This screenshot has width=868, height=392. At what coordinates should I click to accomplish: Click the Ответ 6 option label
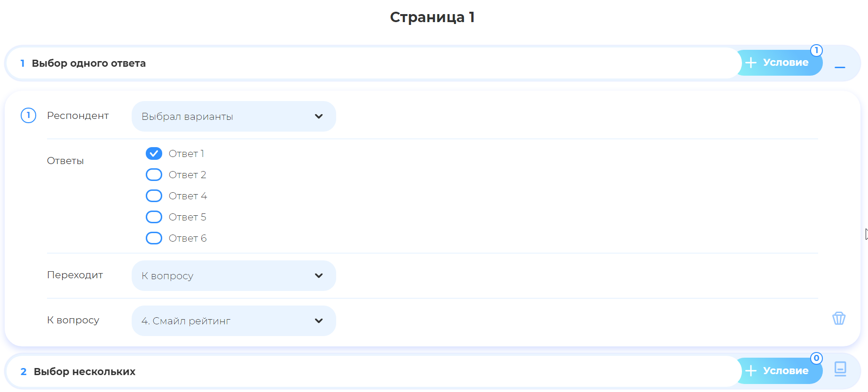(188, 238)
